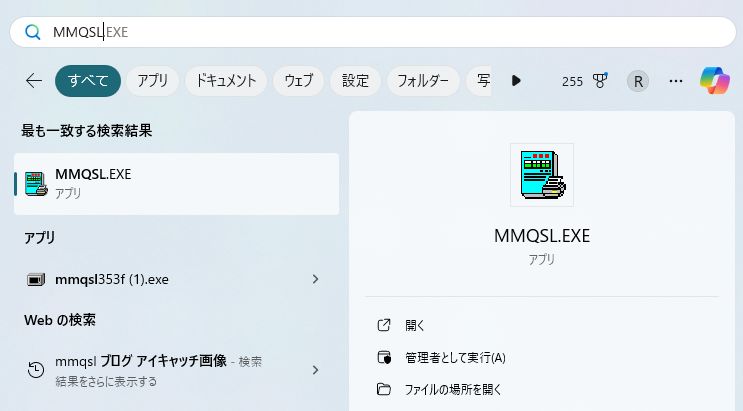Expand the web search result chevron
The image size is (743, 411).
click(315, 369)
